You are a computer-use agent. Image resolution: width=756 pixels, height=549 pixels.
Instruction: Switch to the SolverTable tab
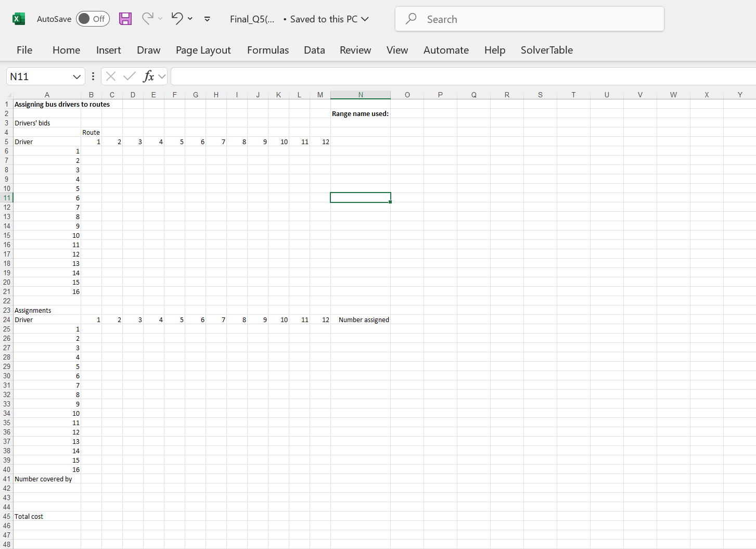click(x=547, y=50)
